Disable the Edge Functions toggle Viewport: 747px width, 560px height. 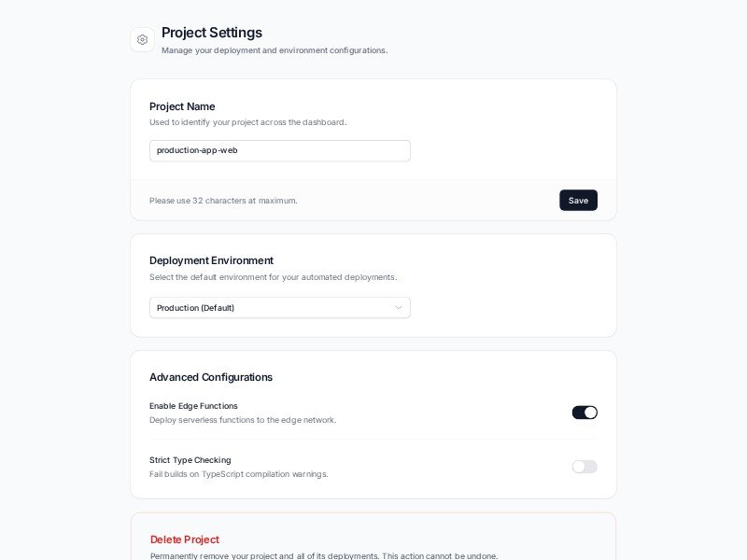point(585,413)
